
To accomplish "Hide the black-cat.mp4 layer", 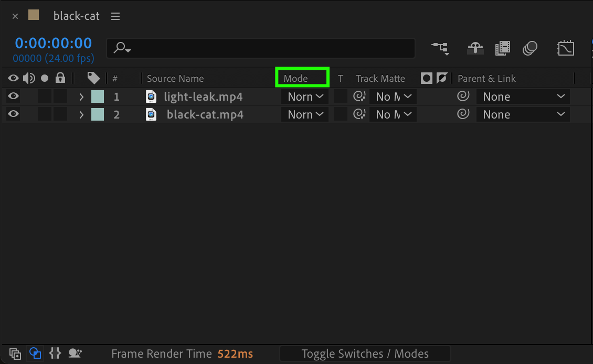I will point(13,114).
